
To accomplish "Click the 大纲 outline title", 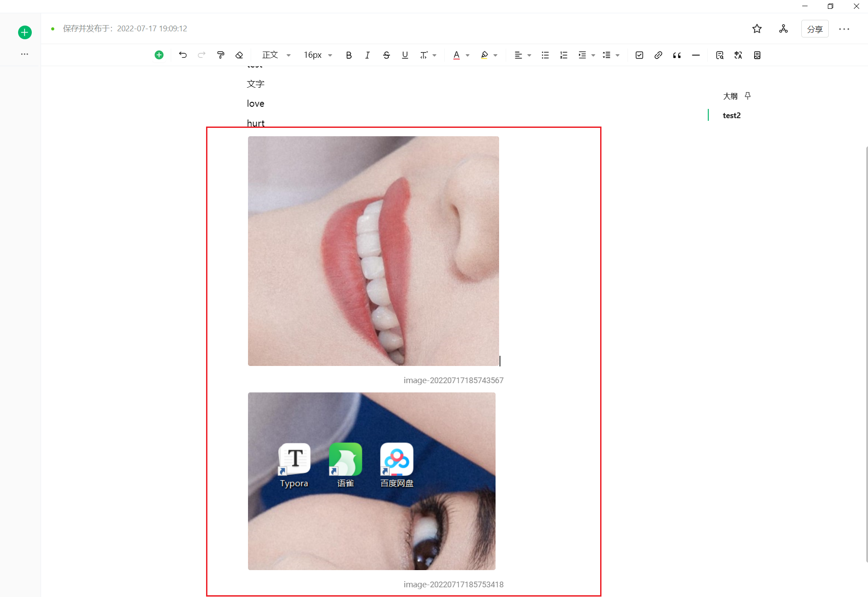I will tap(730, 96).
